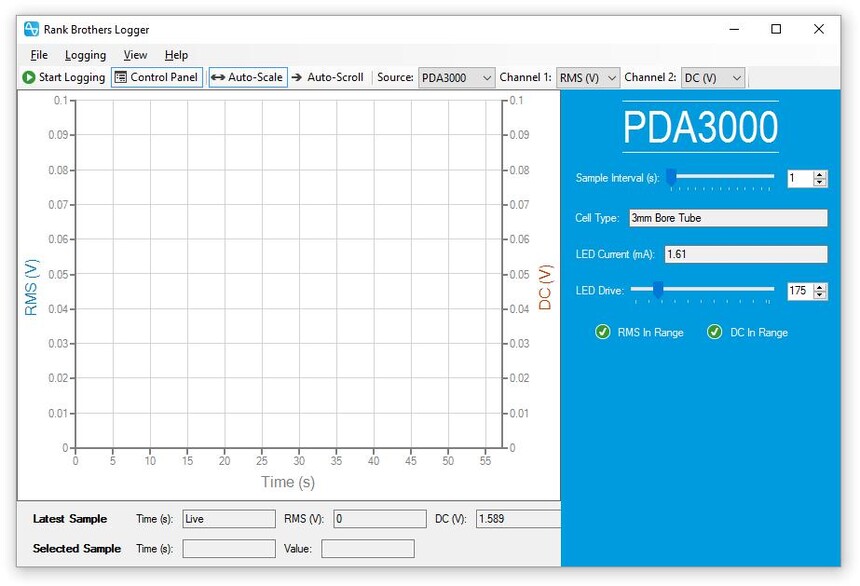The height and width of the screenshot is (586, 860).
Task: Click the Control Panel window icon
Action: click(120, 77)
